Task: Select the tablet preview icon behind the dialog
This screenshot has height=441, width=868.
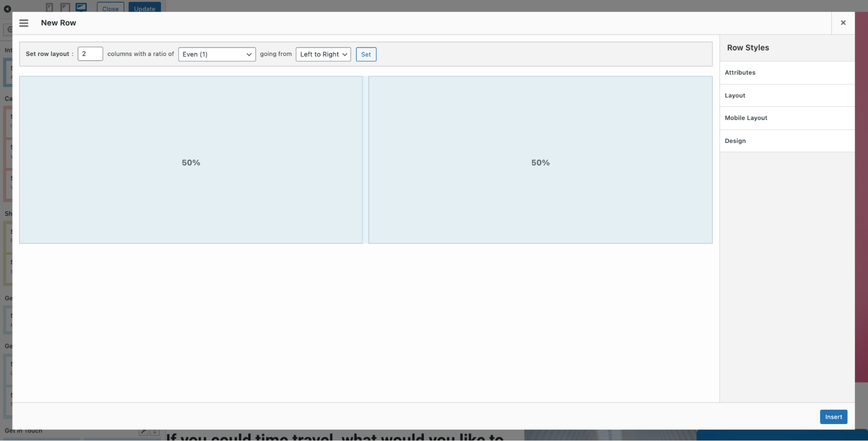Action: tap(65, 7)
